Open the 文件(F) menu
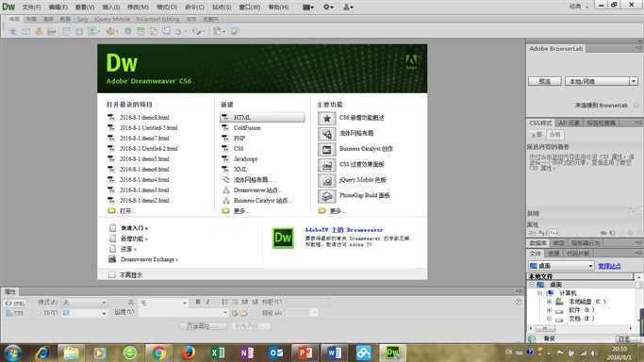Viewport: 644px width, 362px height. (32, 7)
